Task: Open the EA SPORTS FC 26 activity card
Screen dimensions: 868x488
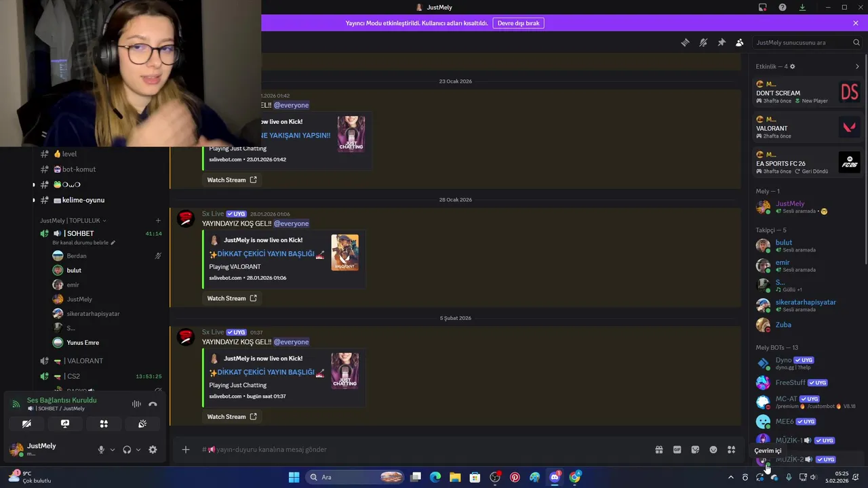Action: click(808, 163)
